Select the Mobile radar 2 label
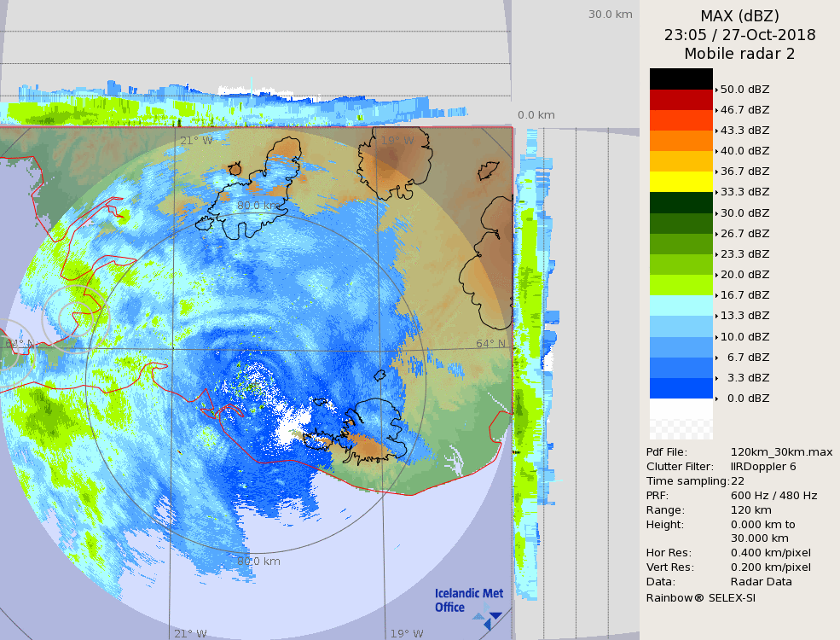 point(739,54)
